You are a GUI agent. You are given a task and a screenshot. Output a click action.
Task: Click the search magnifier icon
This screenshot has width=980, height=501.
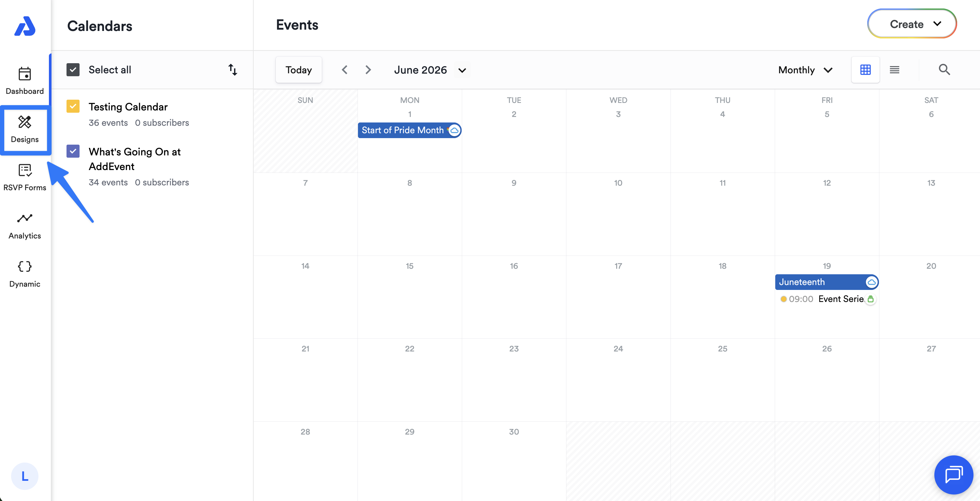point(944,70)
